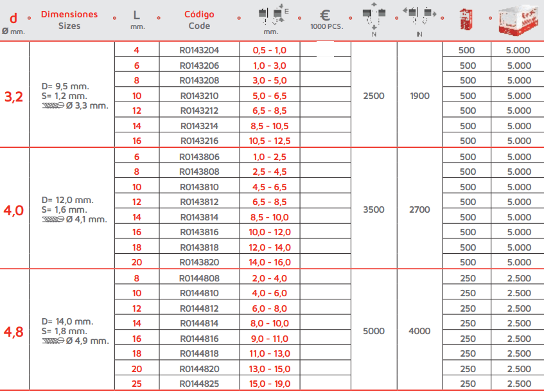This screenshot has height=392, width=544.
Task: Click the 5000 tensile strength value
Action: point(374,331)
